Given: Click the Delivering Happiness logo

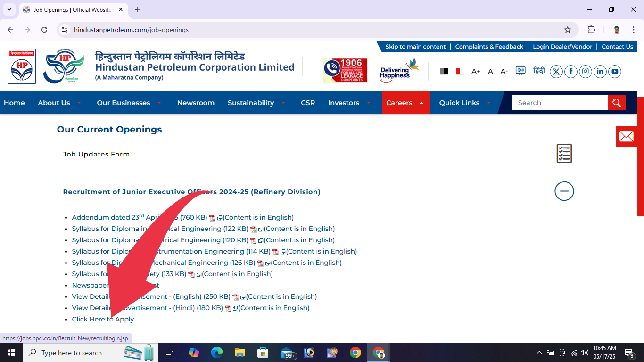Looking at the screenshot, I should [399, 71].
